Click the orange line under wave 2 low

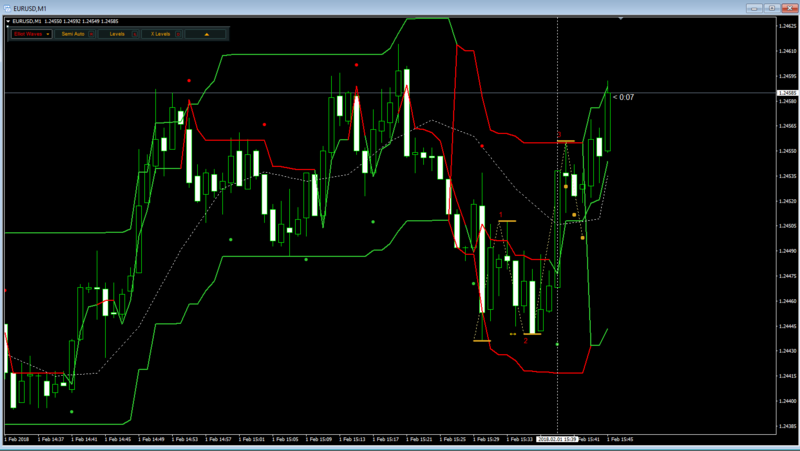[x=532, y=334]
